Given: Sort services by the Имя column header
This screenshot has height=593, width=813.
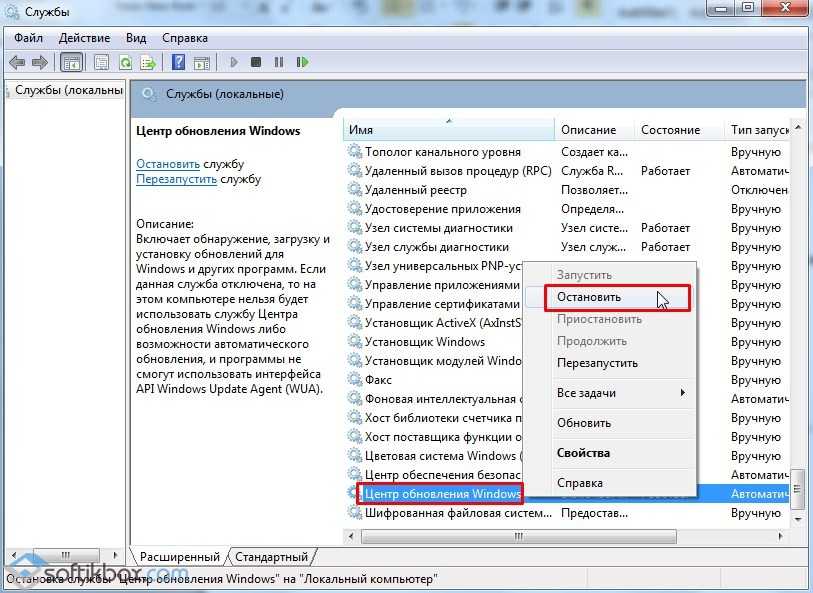Looking at the screenshot, I should (447, 130).
